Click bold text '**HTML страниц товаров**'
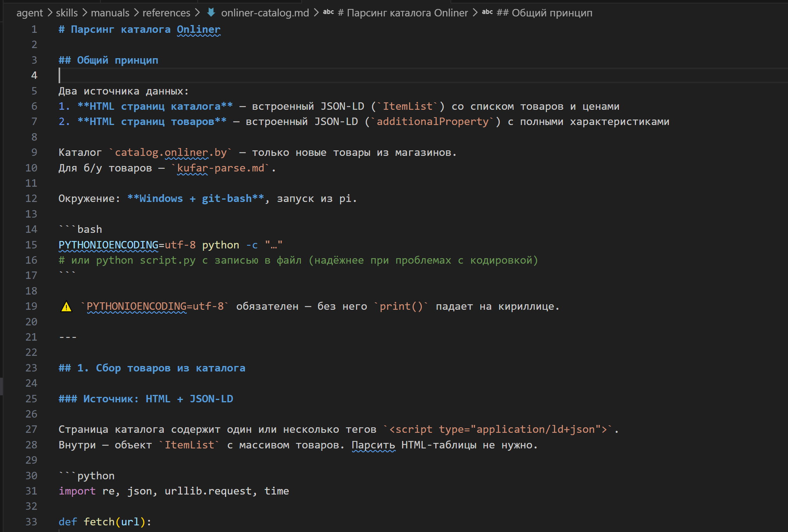The width and height of the screenshot is (788, 532). [152, 122]
